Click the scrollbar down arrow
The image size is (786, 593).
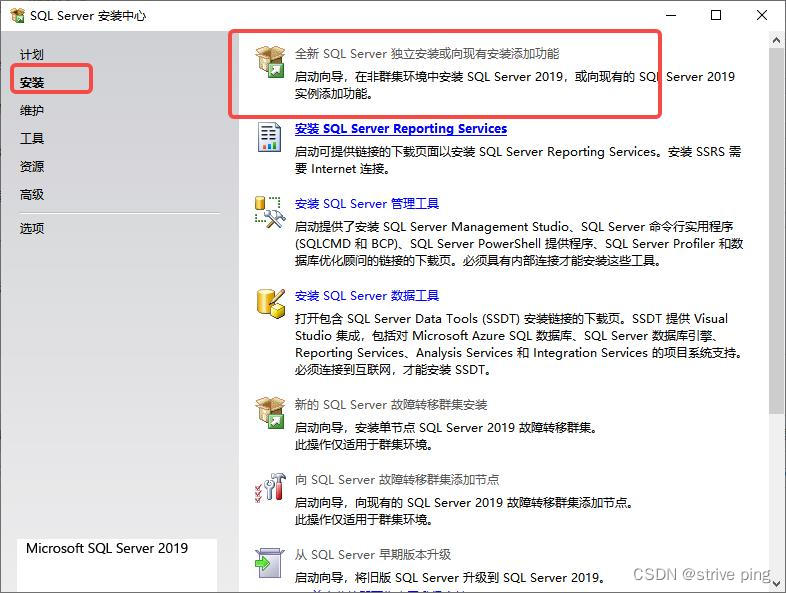(x=776, y=584)
